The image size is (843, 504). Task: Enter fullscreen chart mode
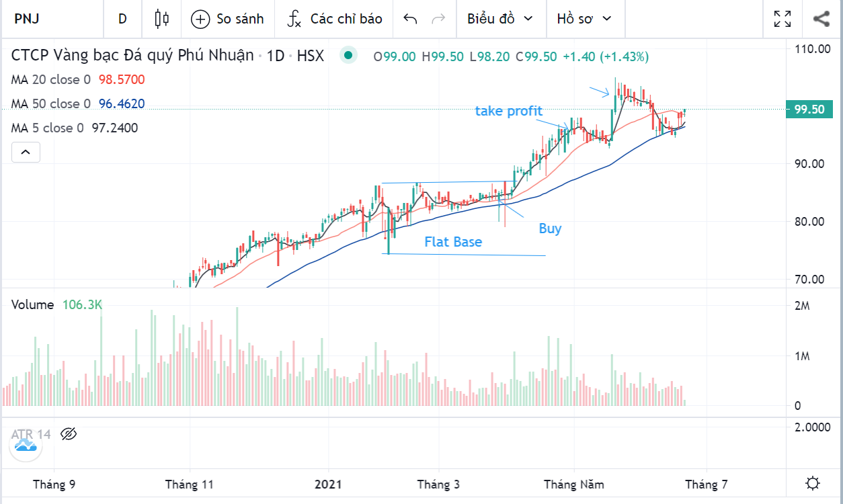[782, 19]
